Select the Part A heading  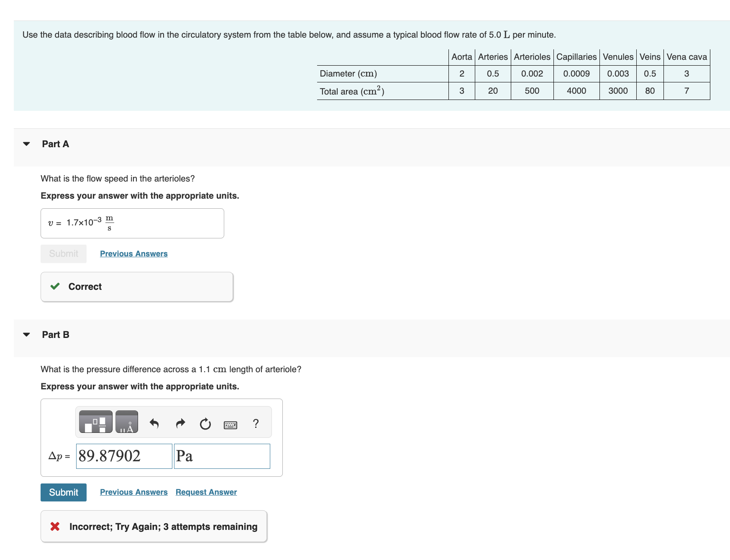click(x=55, y=144)
